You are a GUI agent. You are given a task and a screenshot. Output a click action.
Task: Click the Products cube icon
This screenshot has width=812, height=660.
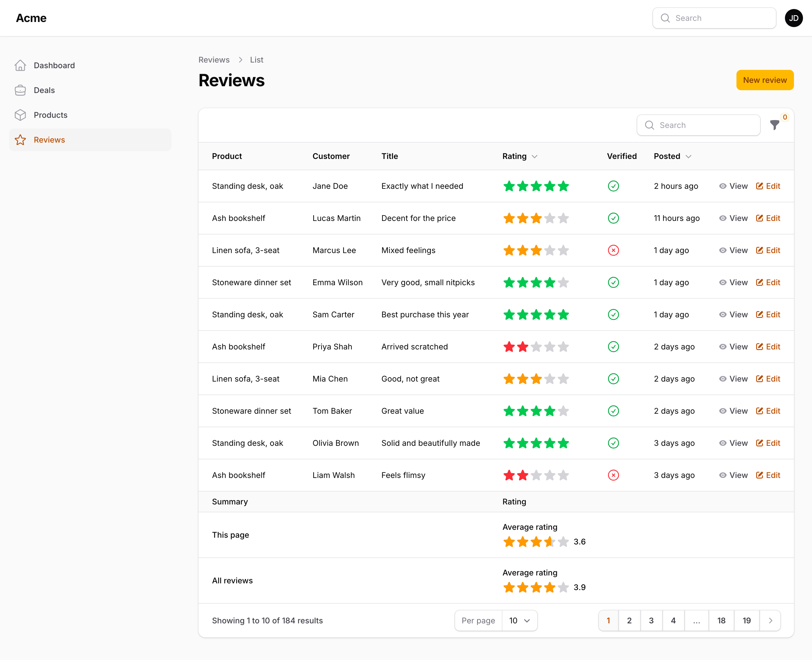tap(20, 115)
